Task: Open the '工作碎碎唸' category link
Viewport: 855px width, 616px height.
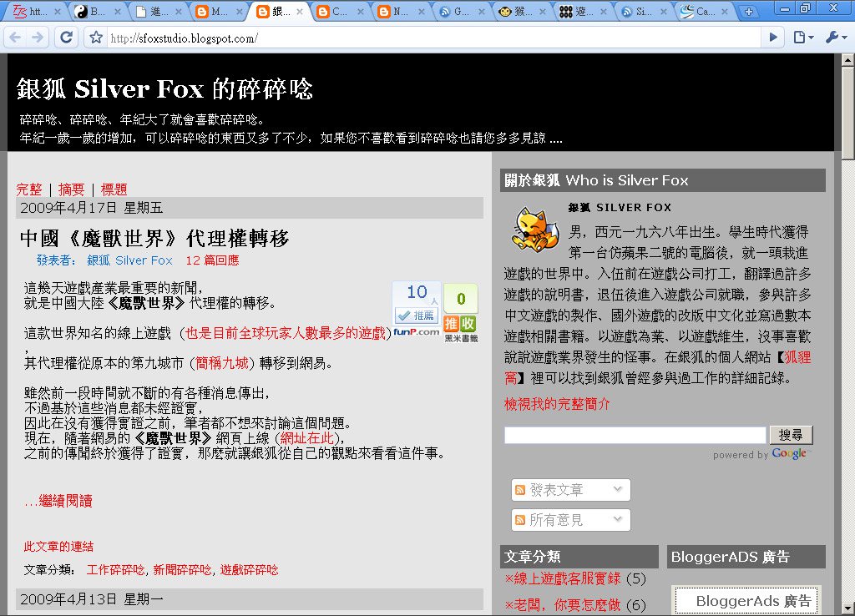Action: [x=115, y=570]
